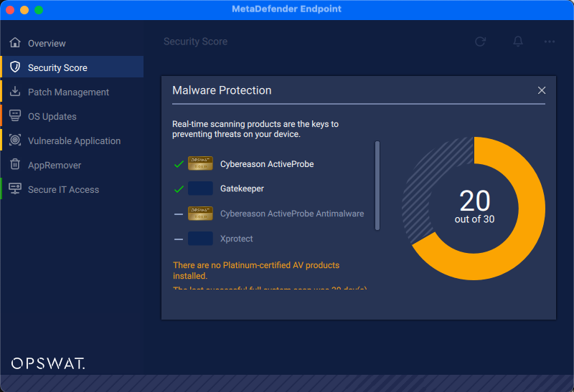Click the AppRemover trash icon
This screenshot has width=574, height=392.
15,164
